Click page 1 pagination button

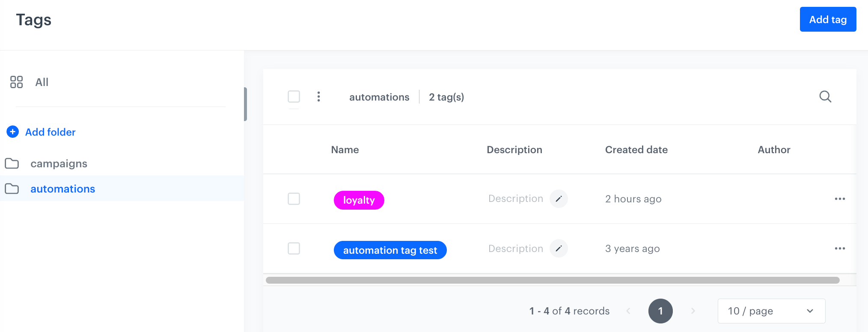(660, 311)
